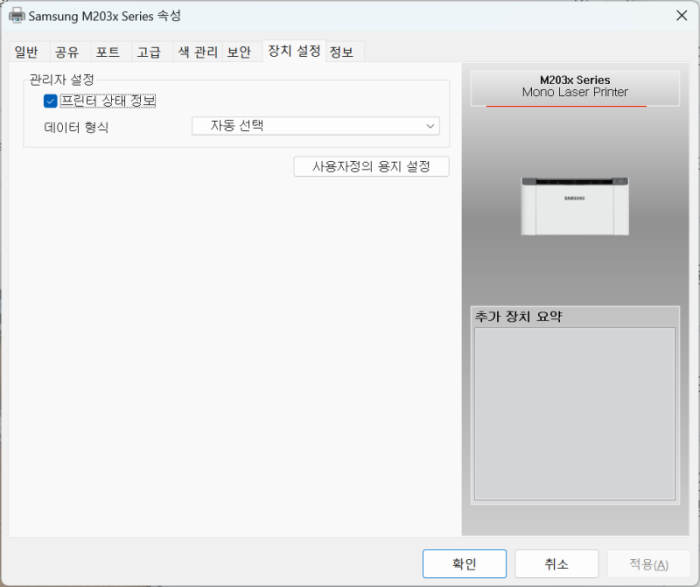This screenshot has width=700, height=587.
Task: Select the 장치 설정 tab
Action: coord(294,51)
